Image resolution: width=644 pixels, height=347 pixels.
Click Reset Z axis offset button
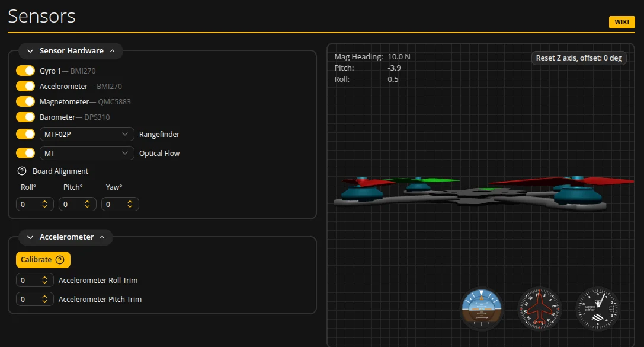pos(579,58)
